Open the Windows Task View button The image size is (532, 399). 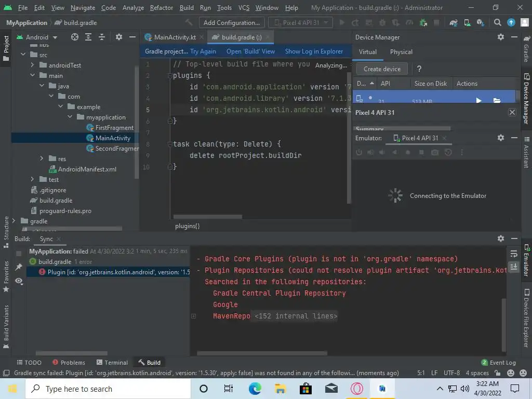tap(229, 389)
